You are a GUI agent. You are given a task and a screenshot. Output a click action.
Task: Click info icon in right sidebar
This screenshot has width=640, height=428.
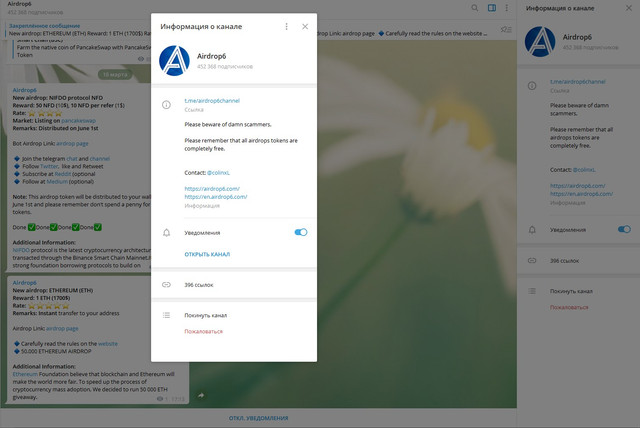pyautogui.click(x=532, y=86)
